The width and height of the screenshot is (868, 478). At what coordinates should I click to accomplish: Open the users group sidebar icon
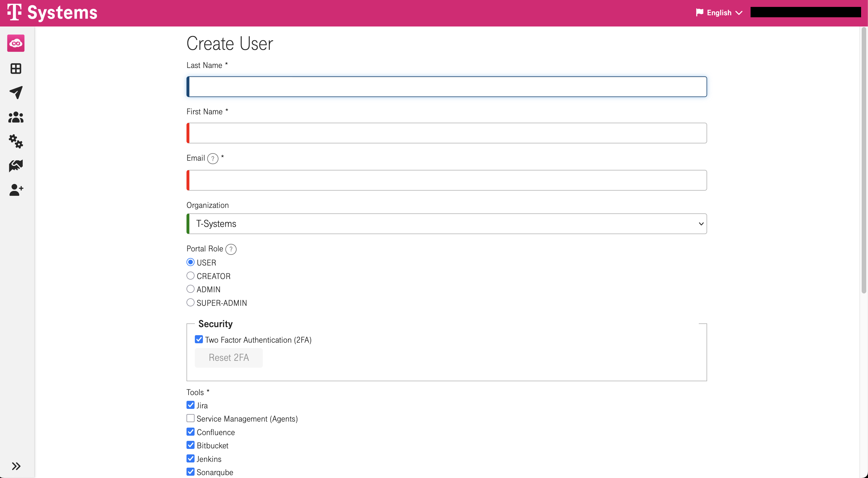click(16, 117)
